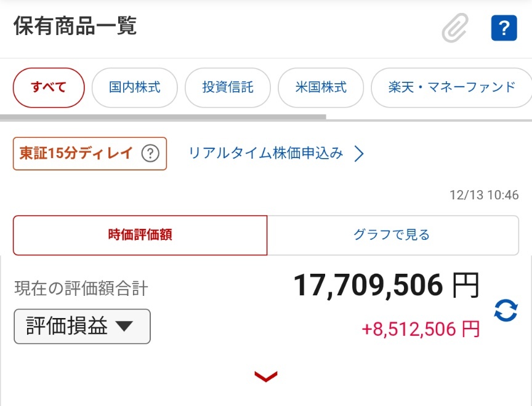Image resolution: width=532 pixels, height=406 pixels.
Task: Select the 楽天・マネーファンド tab
Action: 451,87
